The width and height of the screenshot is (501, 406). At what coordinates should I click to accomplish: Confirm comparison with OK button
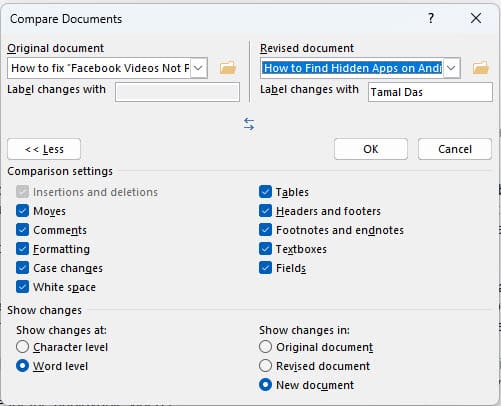coord(371,149)
